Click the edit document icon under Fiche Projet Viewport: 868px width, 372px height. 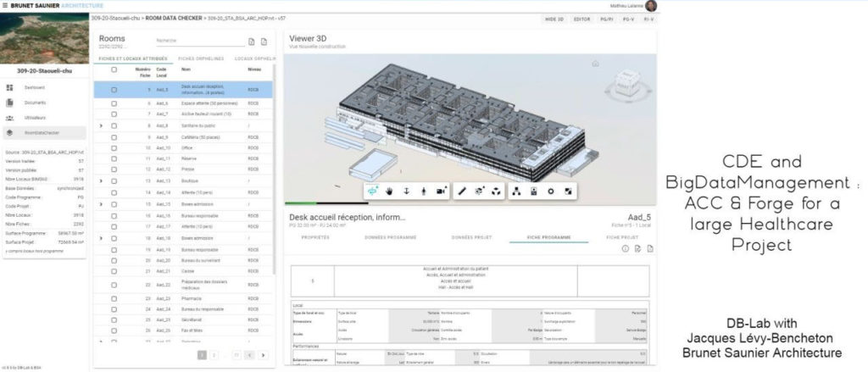[637, 249]
